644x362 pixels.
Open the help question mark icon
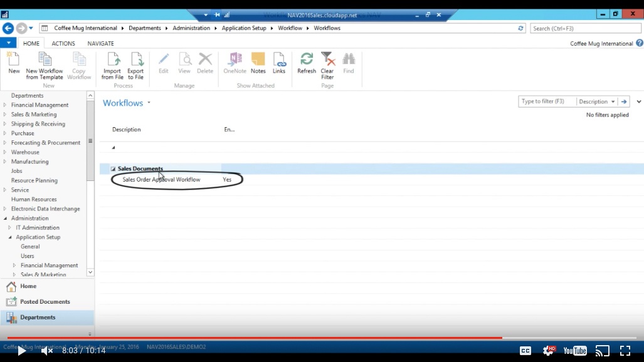640,43
